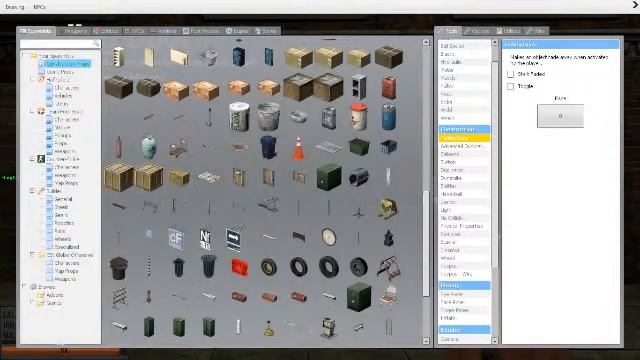Select the Face Poser tool

[464, 302]
